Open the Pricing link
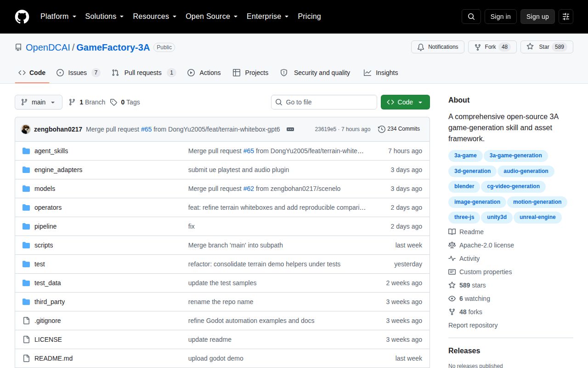The image size is (588, 368). coord(309,17)
